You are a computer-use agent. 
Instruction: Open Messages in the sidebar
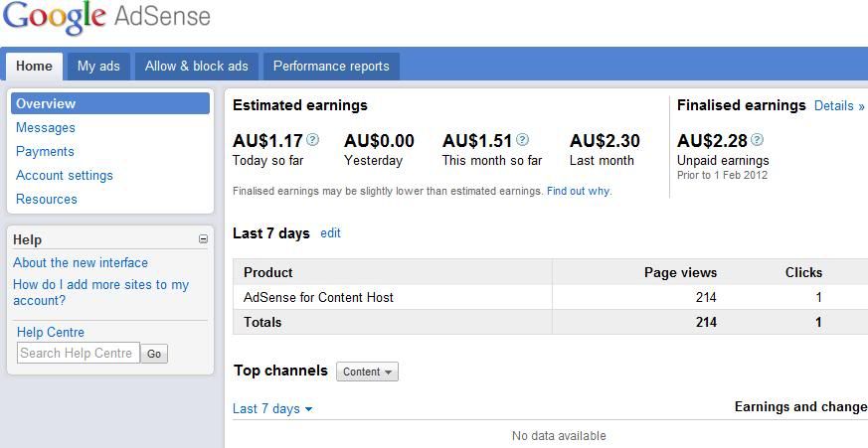tap(46, 128)
